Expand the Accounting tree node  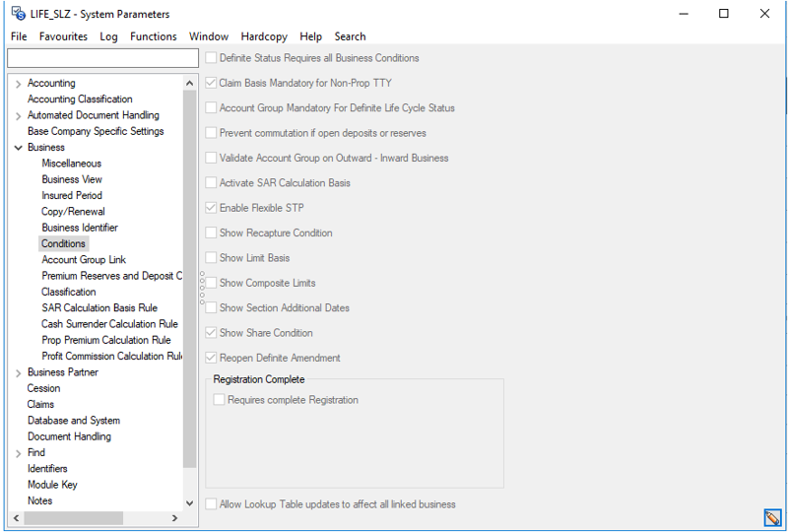(18, 84)
